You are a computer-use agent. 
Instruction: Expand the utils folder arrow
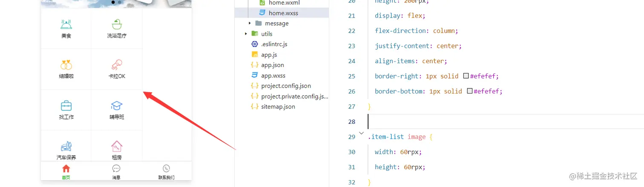pos(246,34)
